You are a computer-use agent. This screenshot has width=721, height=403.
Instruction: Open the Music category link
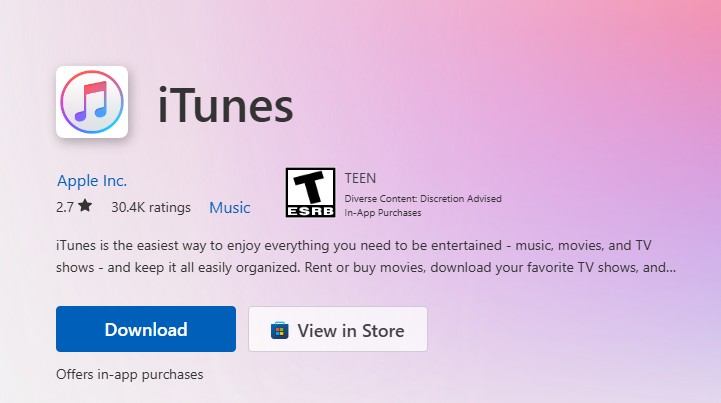pyautogui.click(x=229, y=208)
